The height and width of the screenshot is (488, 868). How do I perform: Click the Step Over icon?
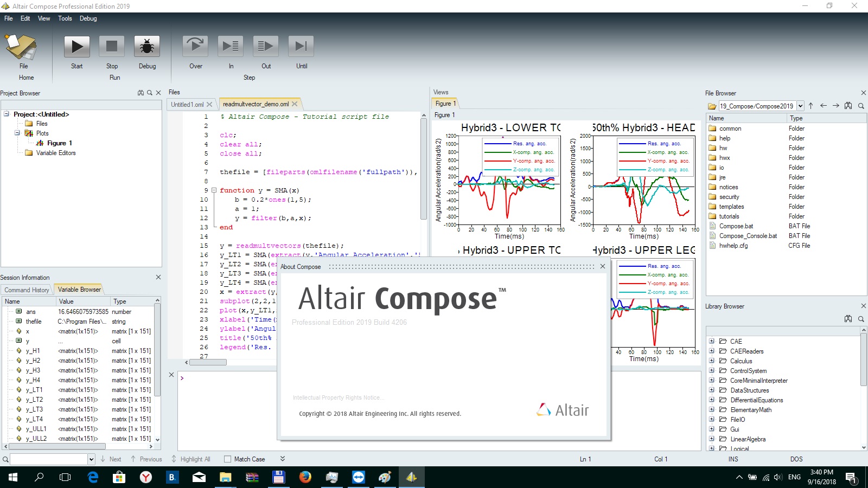click(195, 47)
